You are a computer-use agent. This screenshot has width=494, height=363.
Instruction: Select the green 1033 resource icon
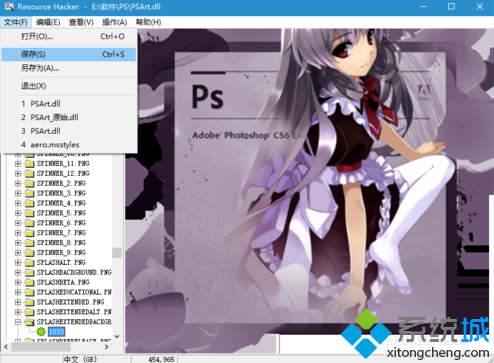click(41, 332)
